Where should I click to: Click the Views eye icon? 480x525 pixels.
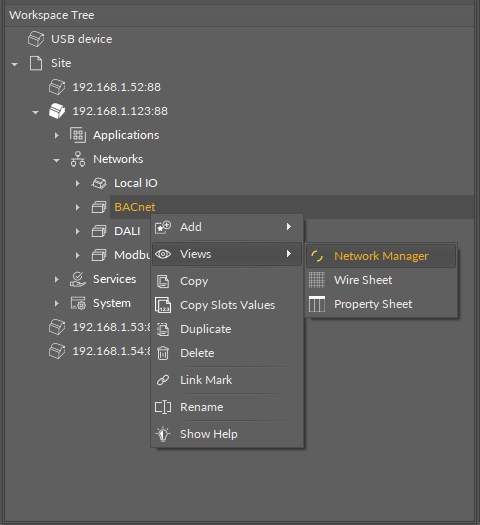coord(163,254)
